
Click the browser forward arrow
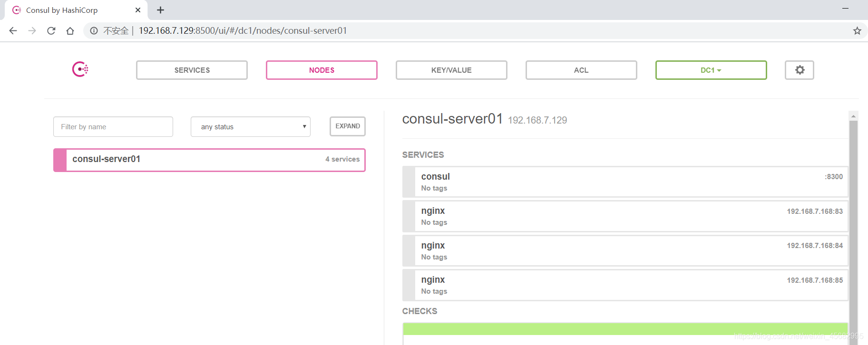(32, 31)
